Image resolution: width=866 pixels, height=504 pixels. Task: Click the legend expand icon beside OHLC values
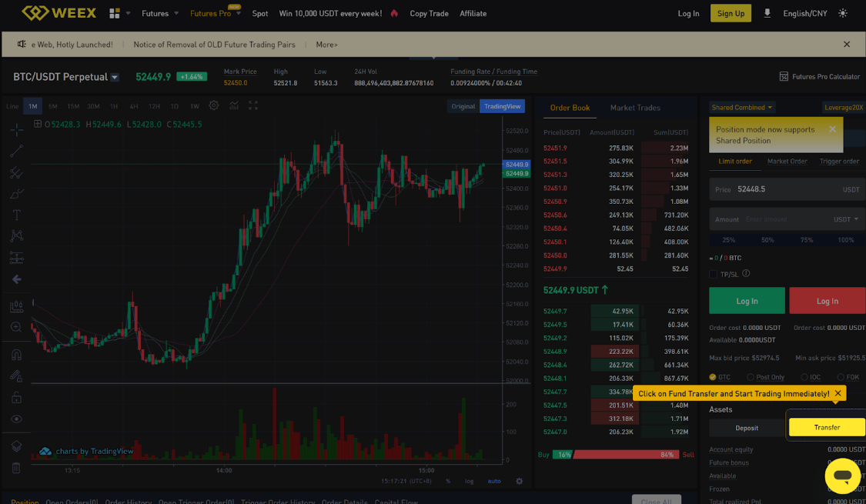coord(38,124)
